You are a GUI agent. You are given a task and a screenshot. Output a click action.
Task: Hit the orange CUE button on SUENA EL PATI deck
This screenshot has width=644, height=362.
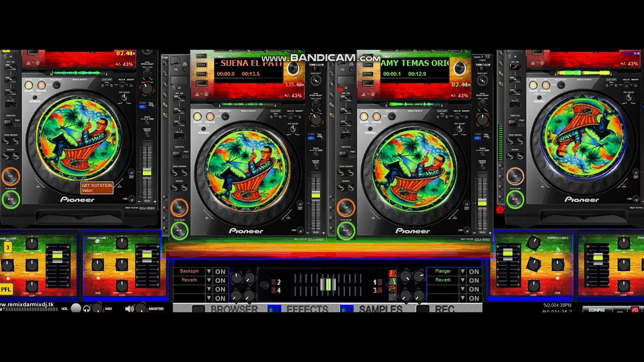(180, 208)
